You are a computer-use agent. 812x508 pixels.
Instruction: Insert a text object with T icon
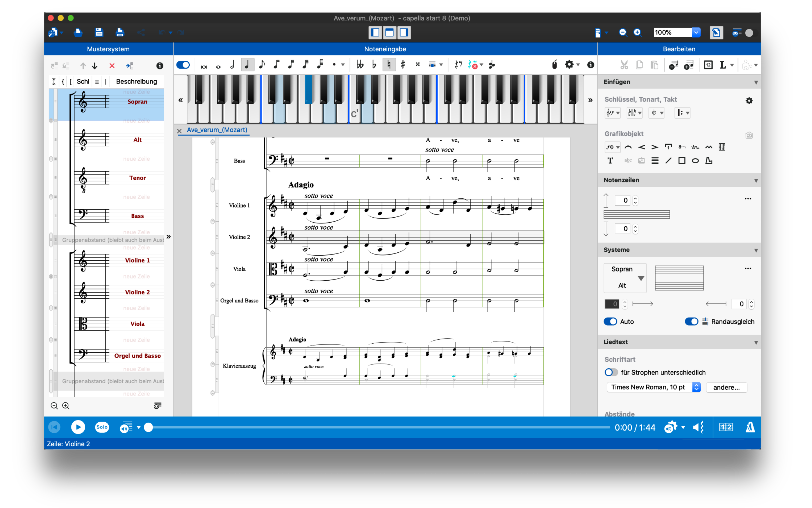[x=610, y=161]
